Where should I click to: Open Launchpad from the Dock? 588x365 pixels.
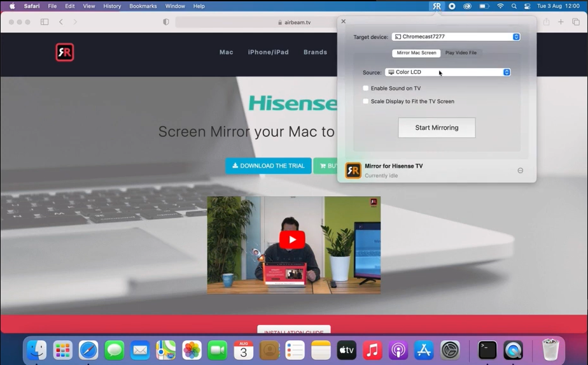click(x=62, y=350)
